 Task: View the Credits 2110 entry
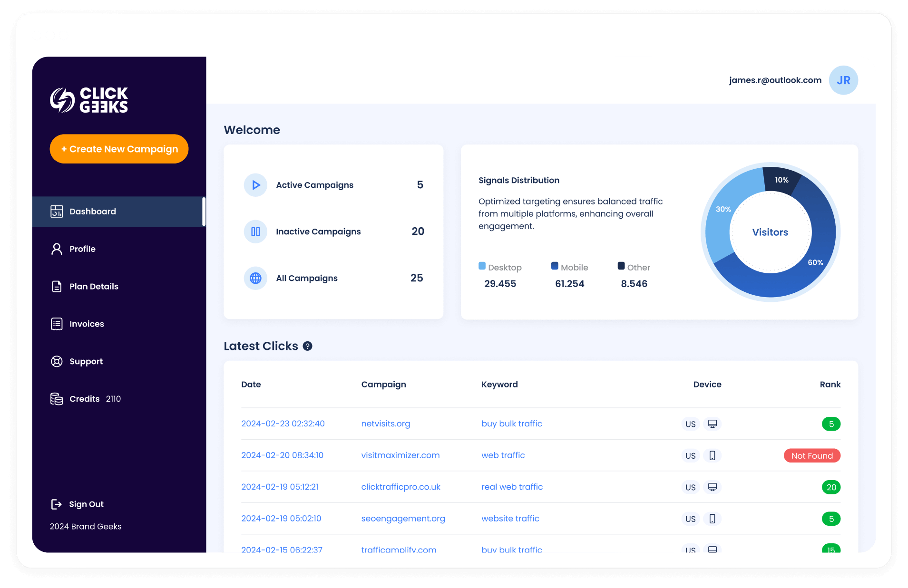tap(95, 399)
